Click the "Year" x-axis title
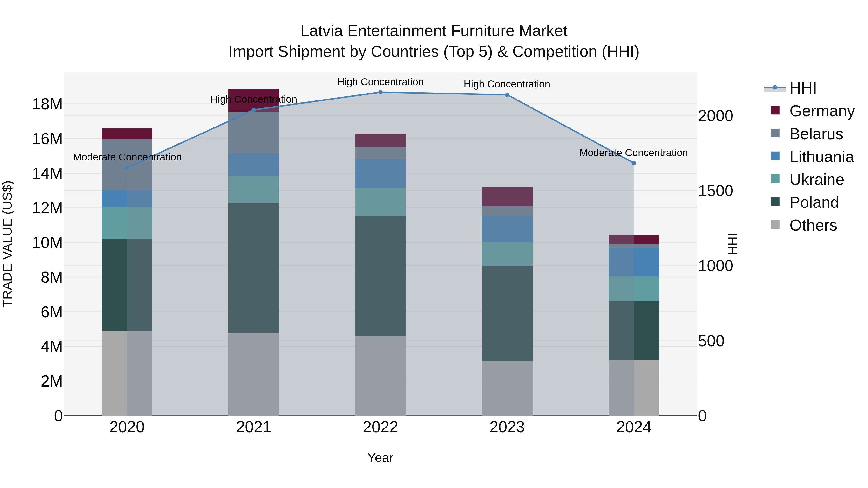This screenshot has width=868, height=488. pyautogui.click(x=380, y=458)
